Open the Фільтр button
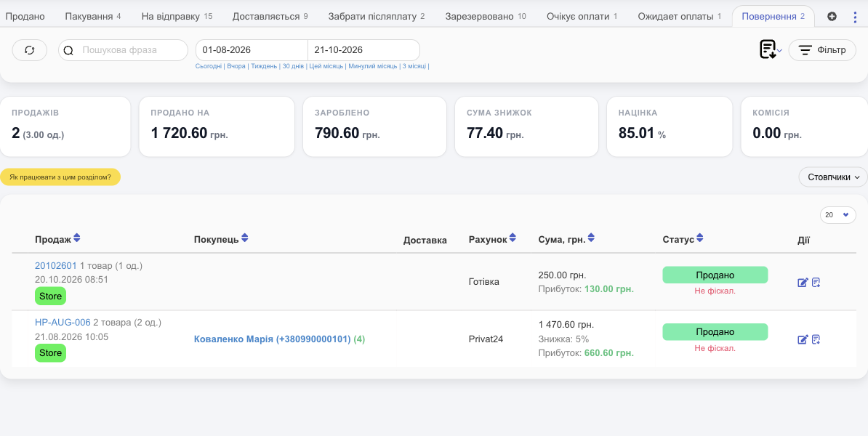The image size is (868, 436). pos(822,50)
